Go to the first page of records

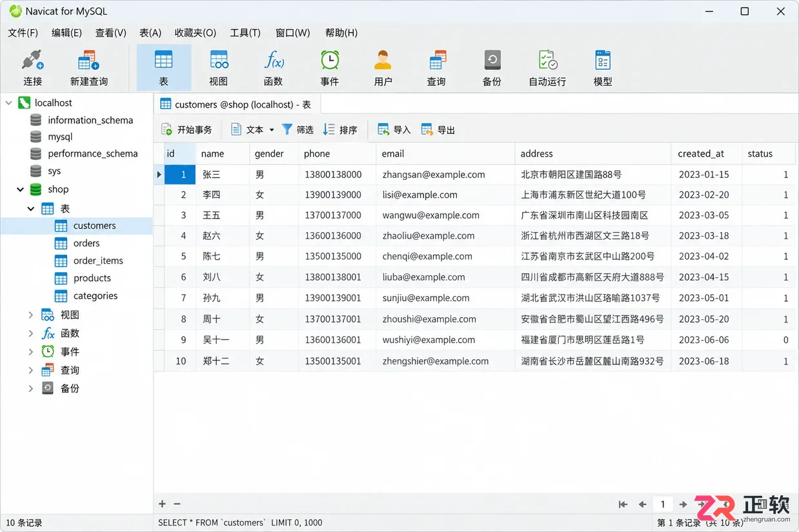point(623,504)
